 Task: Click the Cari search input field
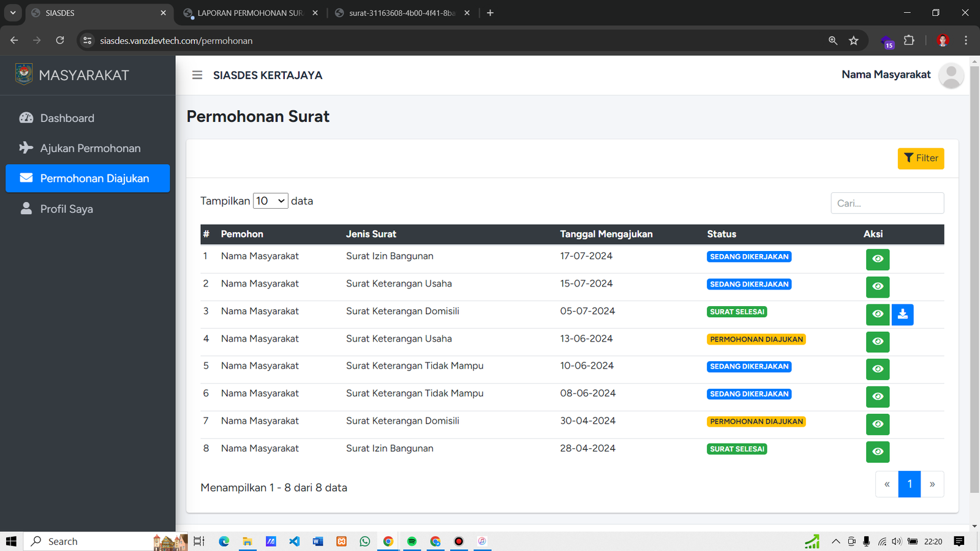[x=887, y=203]
